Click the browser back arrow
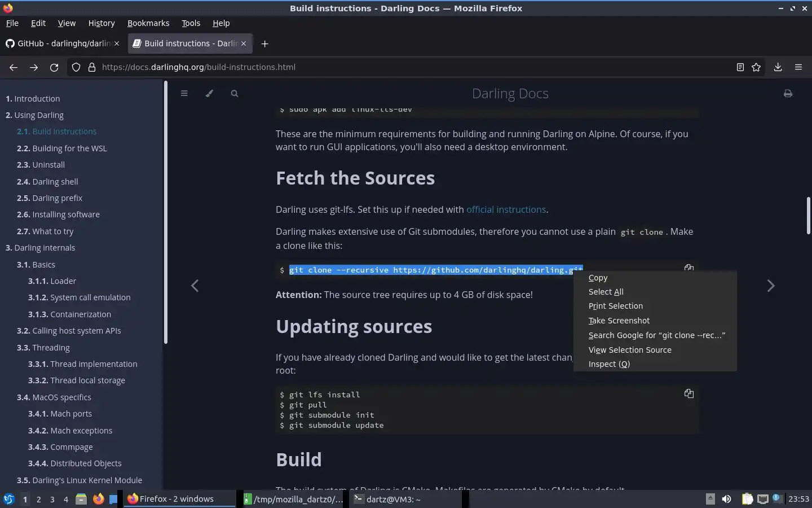Screen dimensions: 812x508 coord(14,67)
